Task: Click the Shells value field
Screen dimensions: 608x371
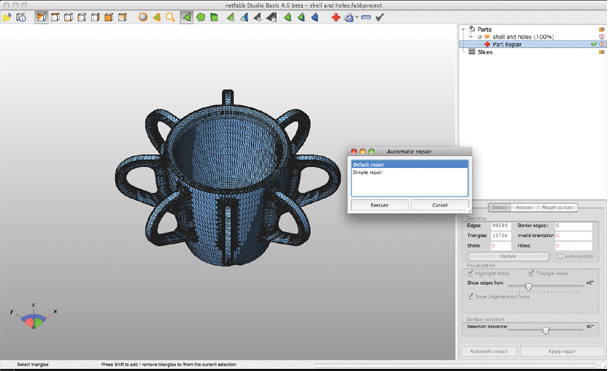Action: tap(501, 246)
